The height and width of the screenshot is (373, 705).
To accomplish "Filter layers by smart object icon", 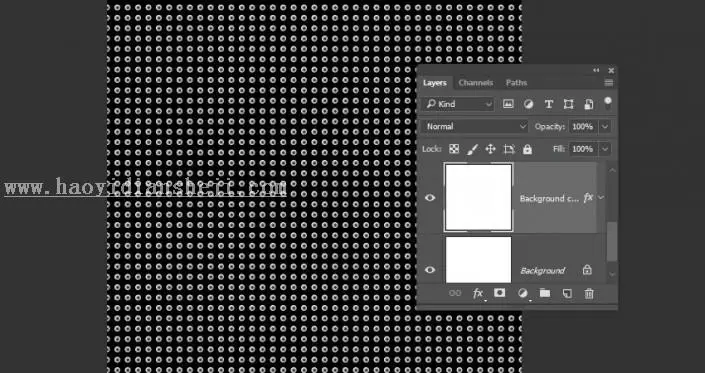I will point(588,104).
